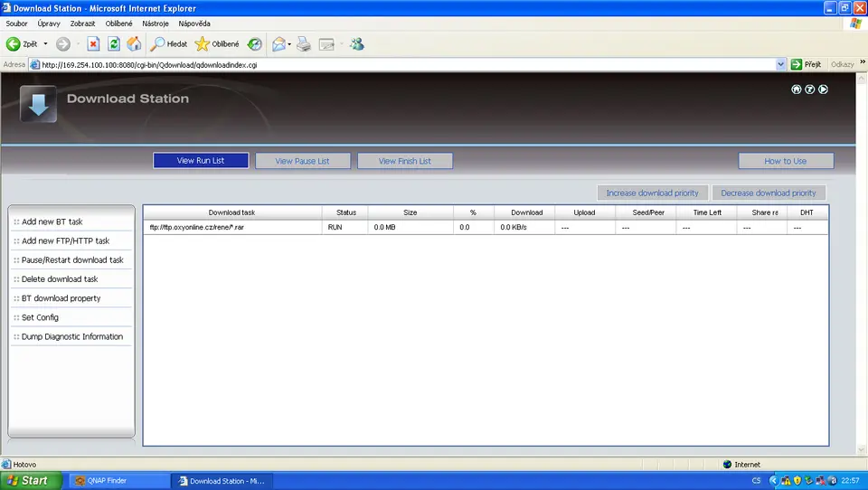
Task: Click Add new FTP/HTTP task
Action: click(x=65, y=241)
